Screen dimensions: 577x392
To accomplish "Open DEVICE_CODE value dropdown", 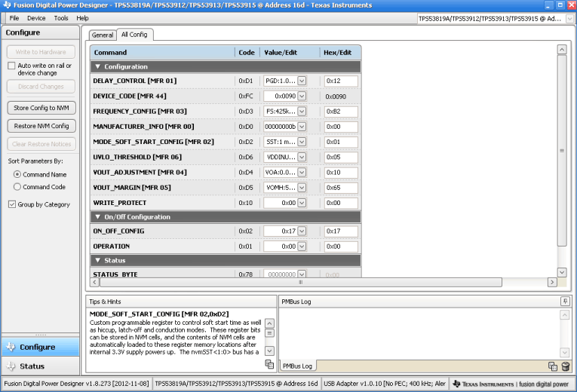I will click(302, 96).
